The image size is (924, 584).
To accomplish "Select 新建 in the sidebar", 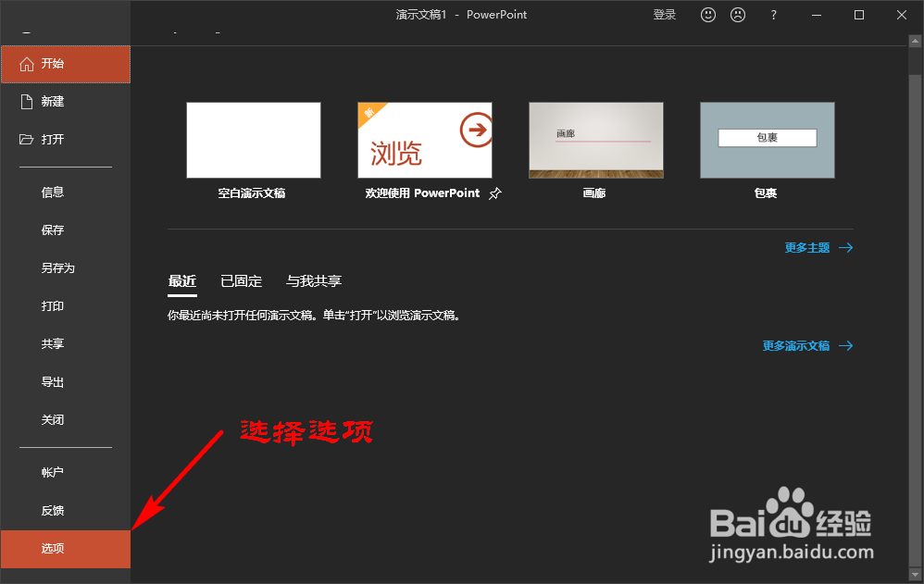I will (66, 102).
